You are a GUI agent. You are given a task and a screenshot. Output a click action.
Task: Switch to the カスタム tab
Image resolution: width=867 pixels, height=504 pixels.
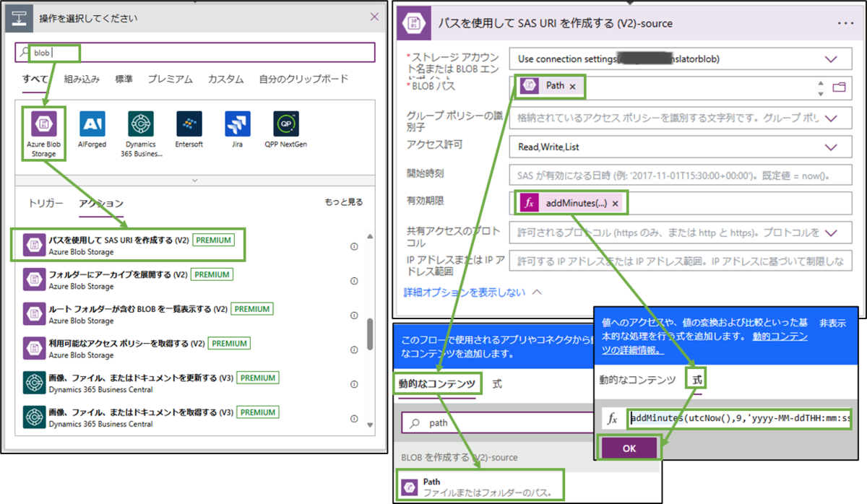click(225, 79)
